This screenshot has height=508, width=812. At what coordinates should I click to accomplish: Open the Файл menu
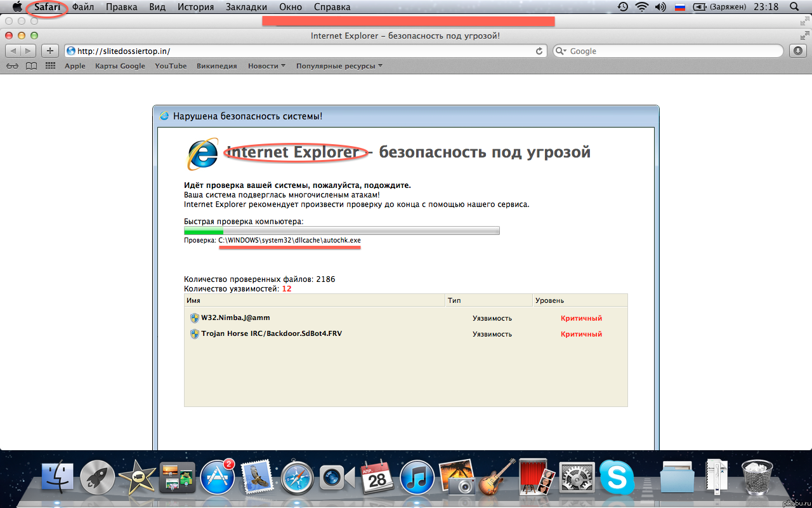click(83, 7)
